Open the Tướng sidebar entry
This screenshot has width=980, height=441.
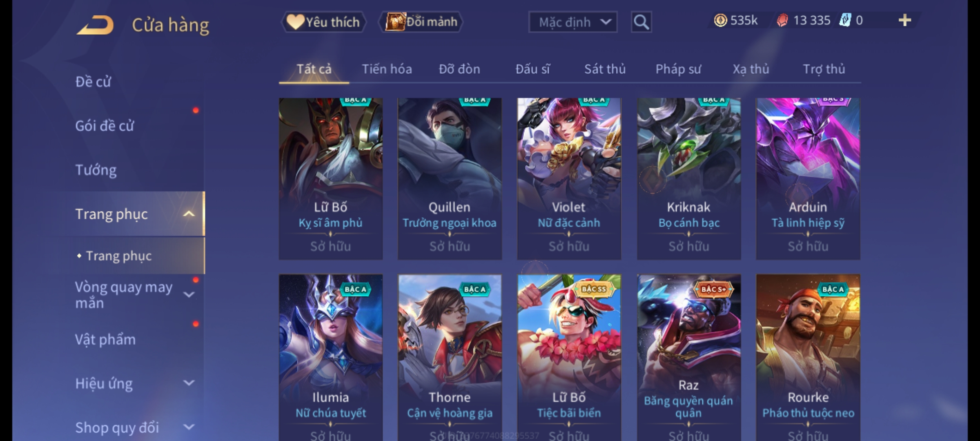pyautogui.click(x=96, y=170)
